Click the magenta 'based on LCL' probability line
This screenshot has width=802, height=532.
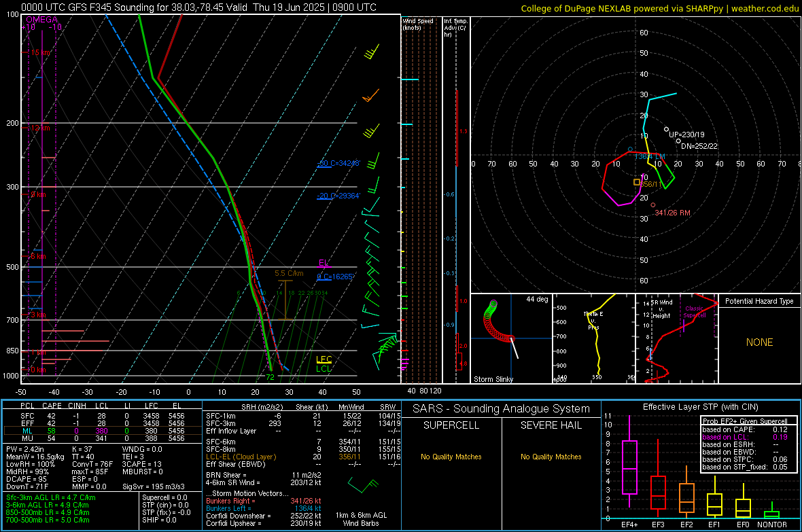point(745,437)
